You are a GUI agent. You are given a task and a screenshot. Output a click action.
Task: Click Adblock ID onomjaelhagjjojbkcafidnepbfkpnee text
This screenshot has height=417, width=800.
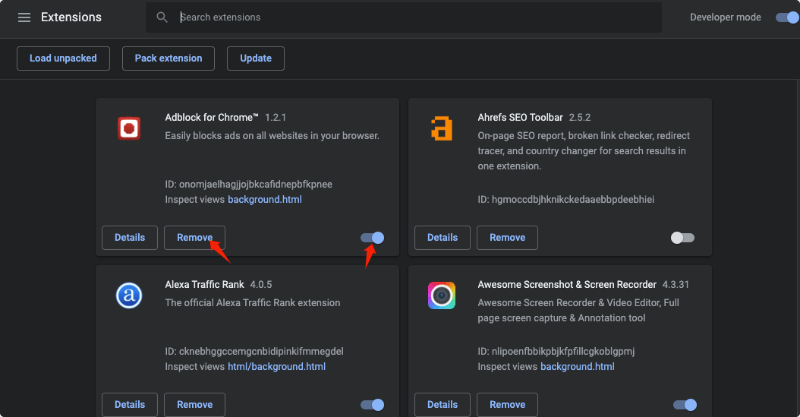coord(248,184)
